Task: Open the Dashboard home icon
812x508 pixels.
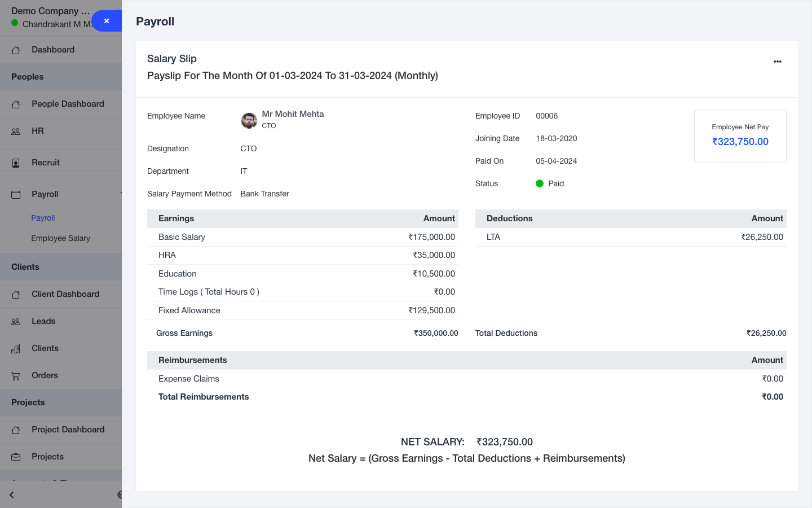Action: click(16, 50)
